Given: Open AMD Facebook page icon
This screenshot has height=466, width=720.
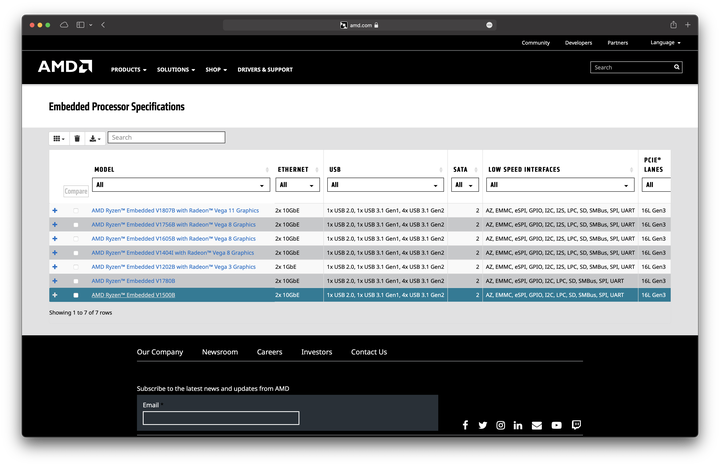Looking at the screenshot, I should coord(465,425).
